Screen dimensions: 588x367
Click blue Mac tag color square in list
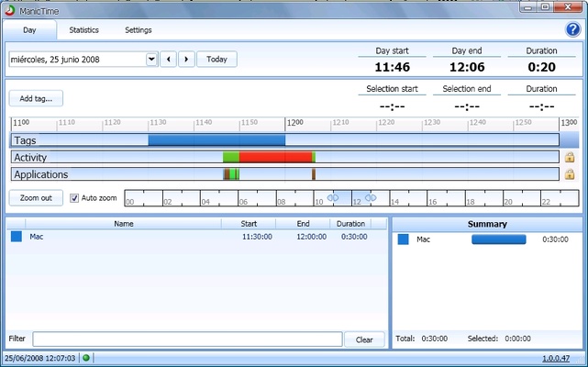[x=17, y=237]
